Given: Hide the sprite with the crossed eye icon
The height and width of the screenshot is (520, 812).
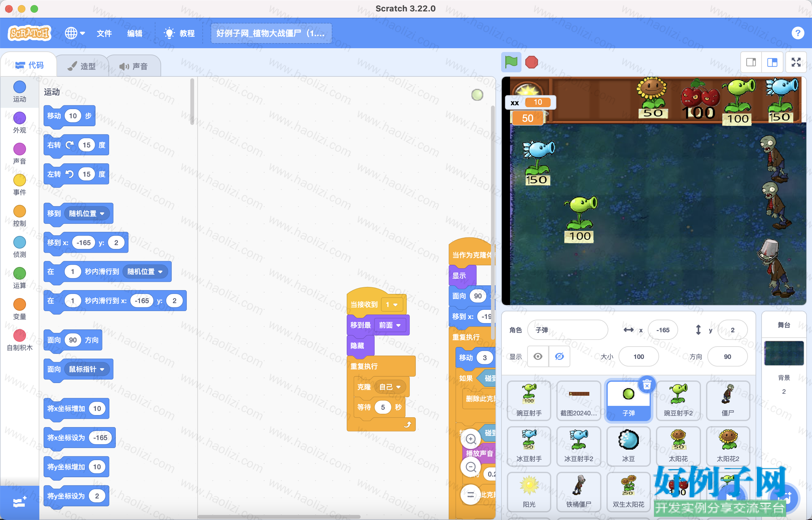Looking at the screenshot, I should (x=559, y=356).
